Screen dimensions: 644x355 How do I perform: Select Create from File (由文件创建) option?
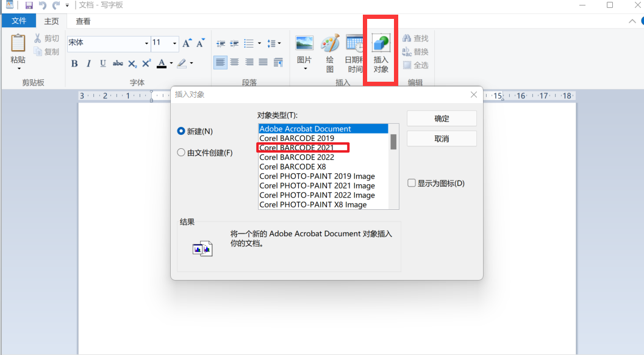181,152
